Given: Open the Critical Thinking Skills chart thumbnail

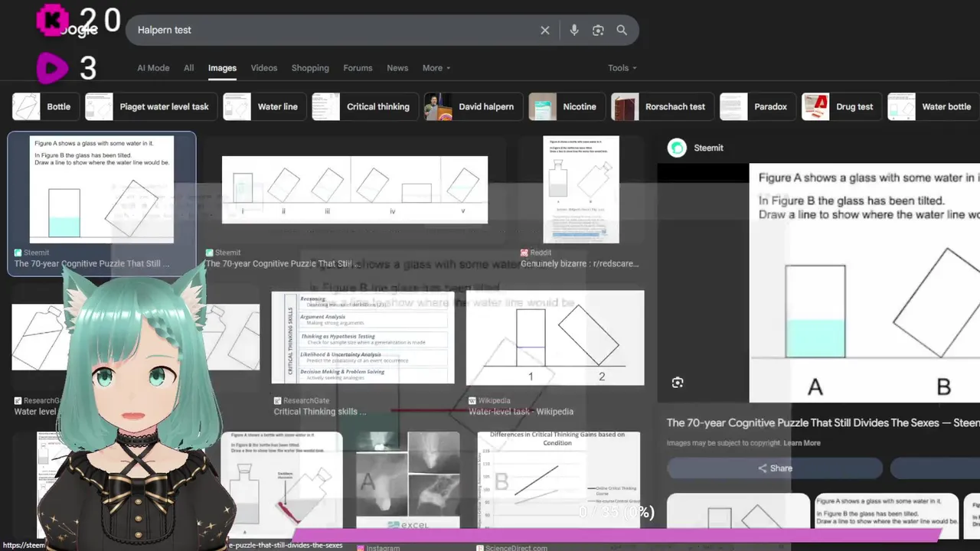Looking at the screenshot, I should click(363, 337).
